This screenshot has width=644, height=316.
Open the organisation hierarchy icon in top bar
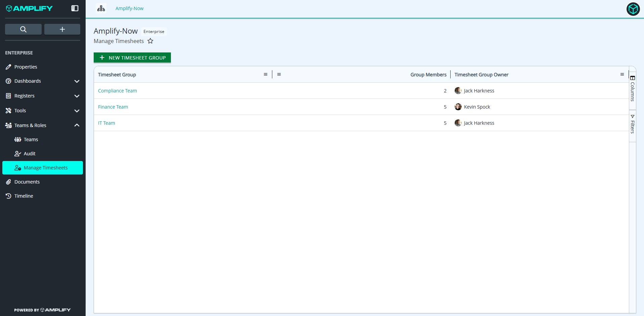101,8
